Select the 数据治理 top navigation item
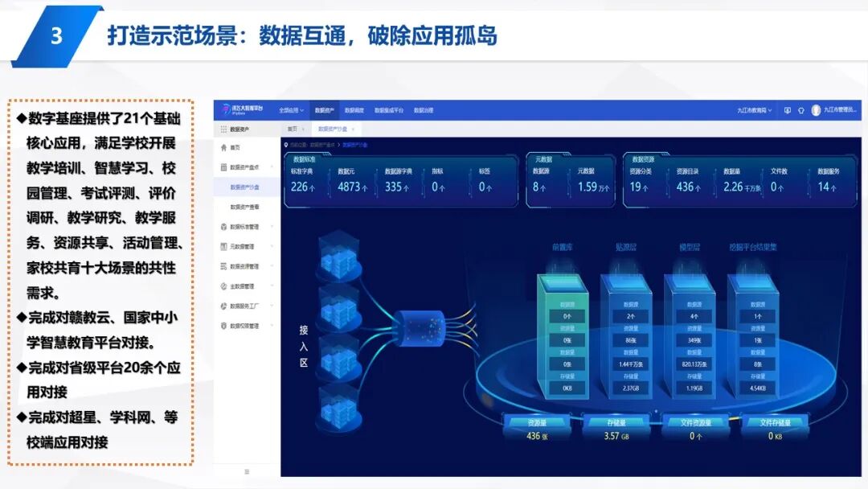 coord(423,109)
